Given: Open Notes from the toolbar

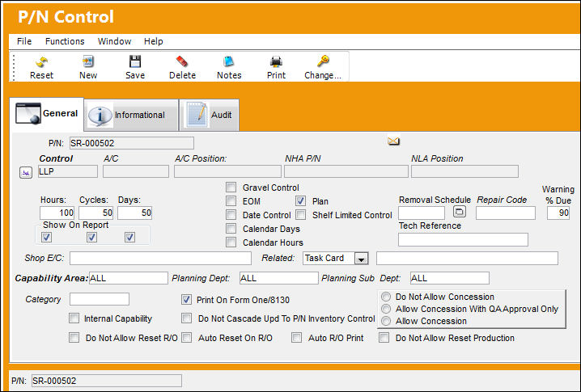Looking at the screenshot, I should coord(229,61).
